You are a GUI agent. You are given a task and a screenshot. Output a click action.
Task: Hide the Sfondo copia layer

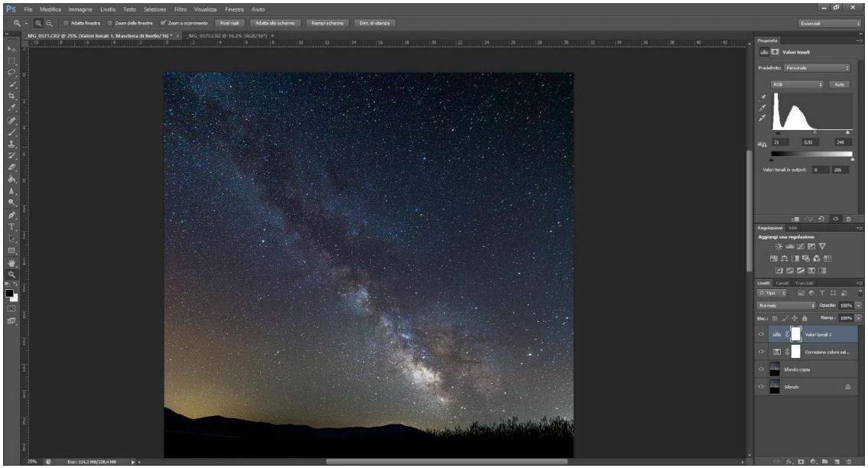(761, 369)
